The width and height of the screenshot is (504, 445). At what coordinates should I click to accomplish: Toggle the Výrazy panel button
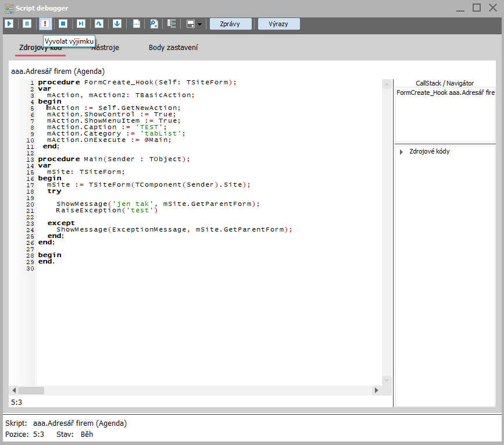click(x=279, y=24)
